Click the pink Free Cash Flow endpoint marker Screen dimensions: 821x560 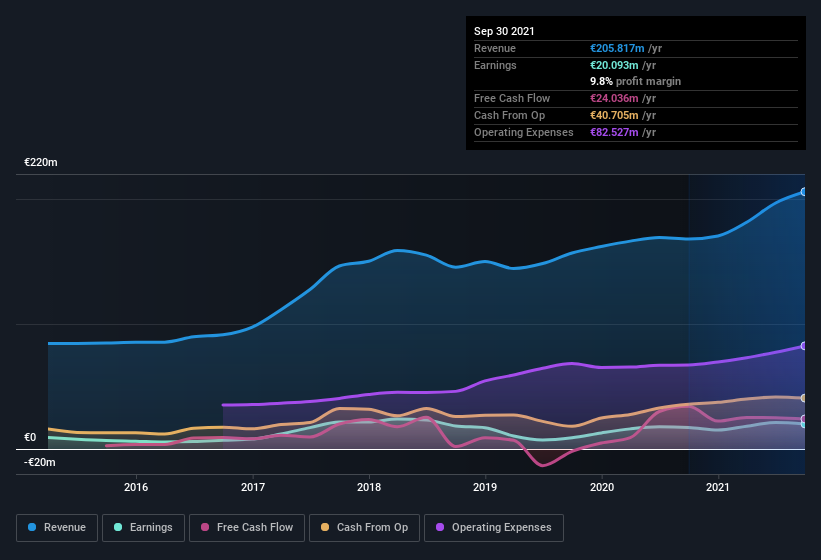pos(804,419)
